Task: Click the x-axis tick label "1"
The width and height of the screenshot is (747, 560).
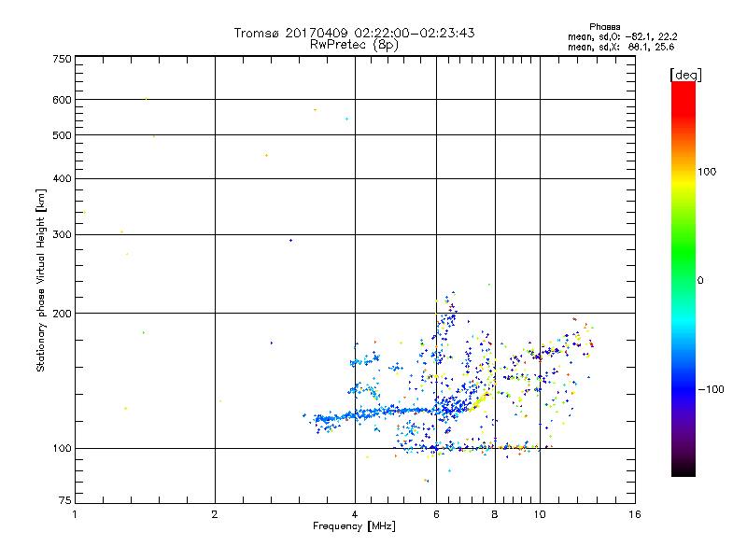Action: point(75,514)
